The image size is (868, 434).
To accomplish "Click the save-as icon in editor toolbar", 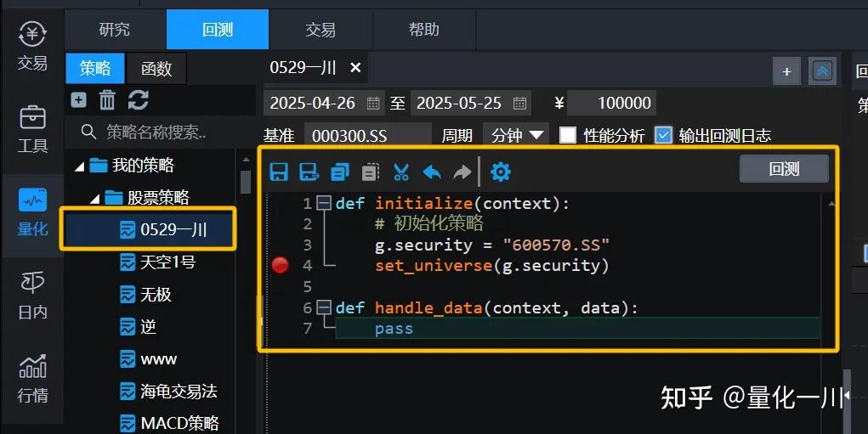I will 309,172.
